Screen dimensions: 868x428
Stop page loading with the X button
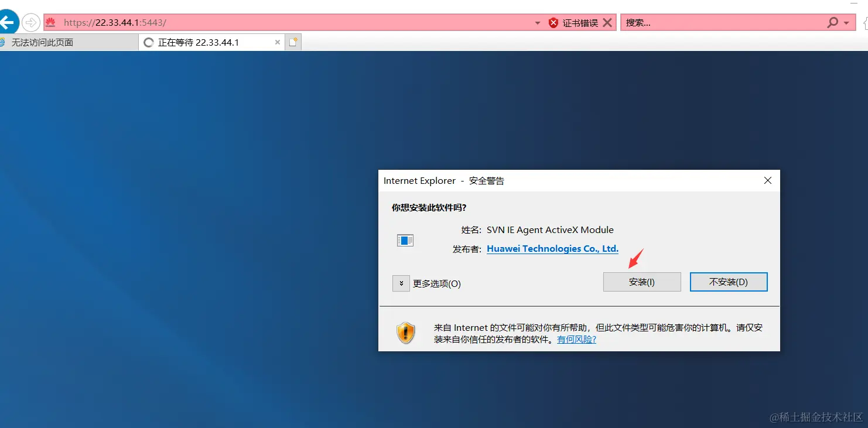coord(607,23)
